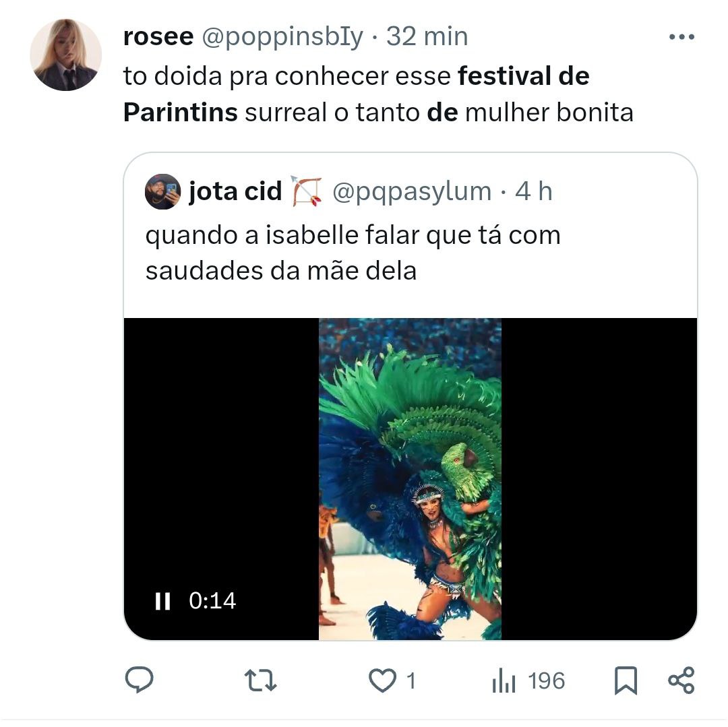Open jota cid's display name
Viewport: 728px width, 727px height.
point(235,191)
